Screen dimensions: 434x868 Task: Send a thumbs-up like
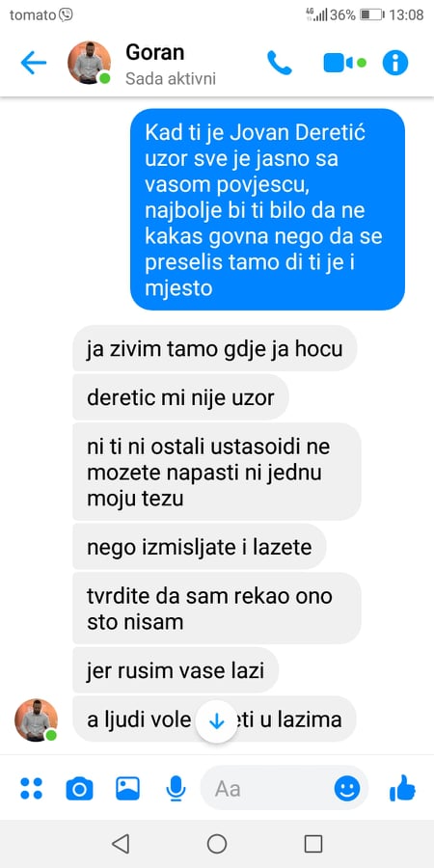coord(402,788)
